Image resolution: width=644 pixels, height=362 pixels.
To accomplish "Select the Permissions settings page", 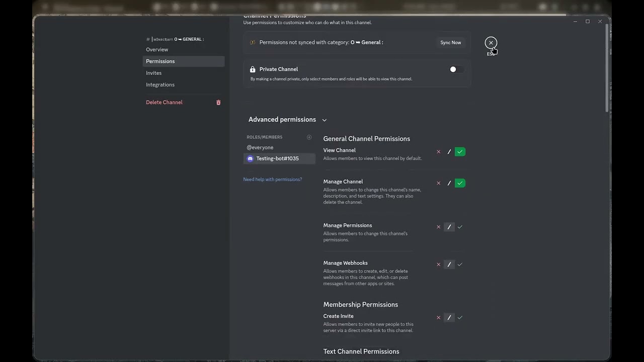I will (x=184, y=61).
